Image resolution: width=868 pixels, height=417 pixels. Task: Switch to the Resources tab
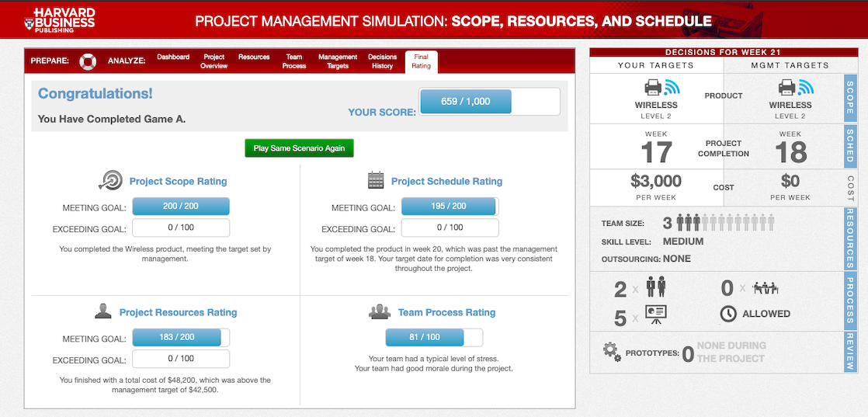click(254, 57)
